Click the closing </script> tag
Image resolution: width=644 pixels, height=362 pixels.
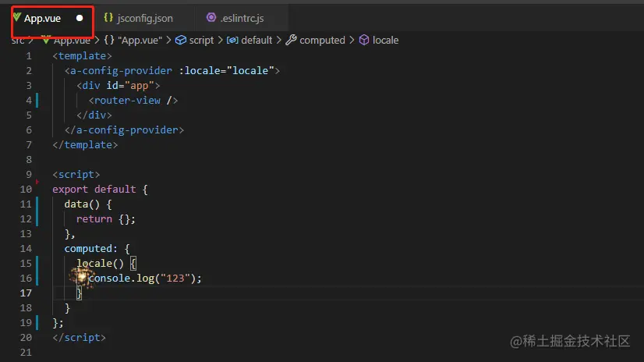tap(79, 337)
